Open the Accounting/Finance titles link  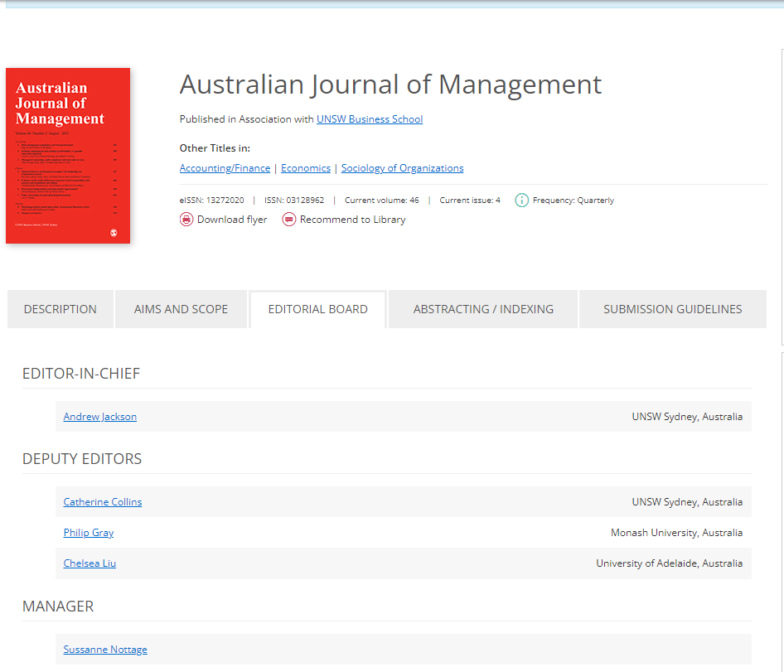pyautogui.click(x=225, y=168)
